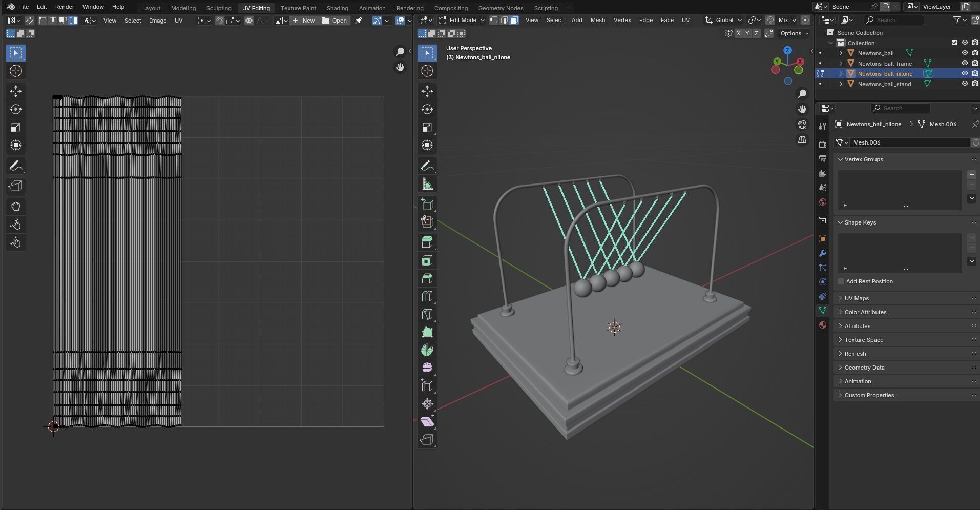Toggle Collection exclude checkbox

[x=954, y=43]
